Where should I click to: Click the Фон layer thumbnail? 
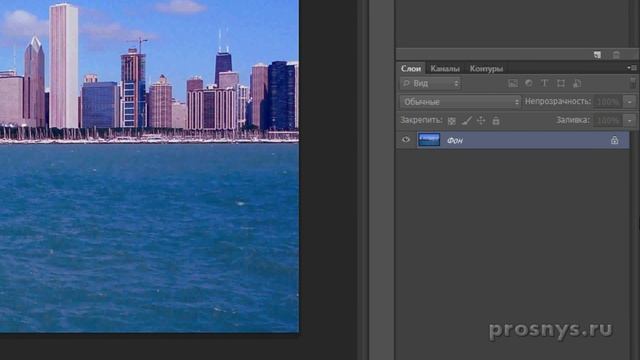tap(429, 140)
